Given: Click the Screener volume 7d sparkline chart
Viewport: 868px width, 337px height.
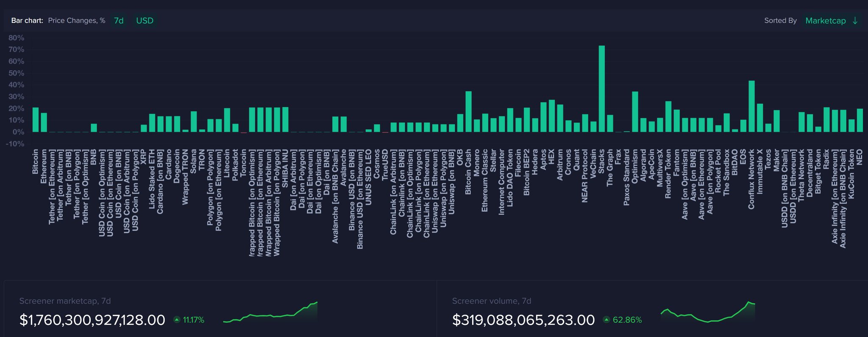Looking at the screenshot, I should coord(708,312).
